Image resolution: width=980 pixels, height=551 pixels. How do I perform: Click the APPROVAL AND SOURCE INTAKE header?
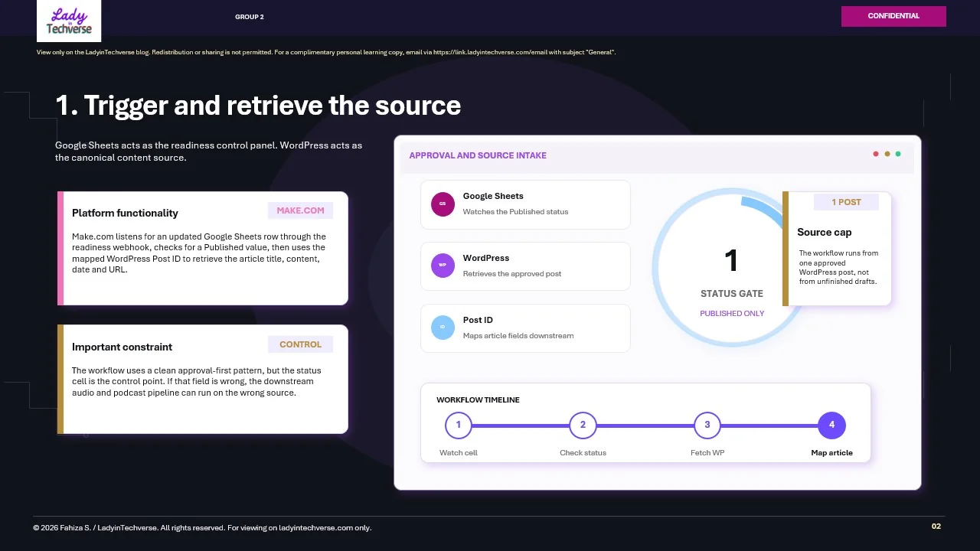click(x=478, y=155)
